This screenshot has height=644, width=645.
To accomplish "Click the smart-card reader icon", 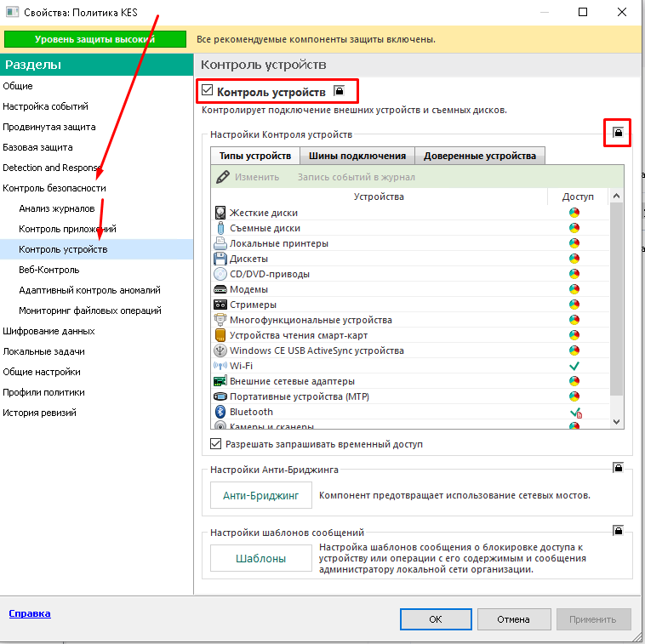I will tap(220, 335).
